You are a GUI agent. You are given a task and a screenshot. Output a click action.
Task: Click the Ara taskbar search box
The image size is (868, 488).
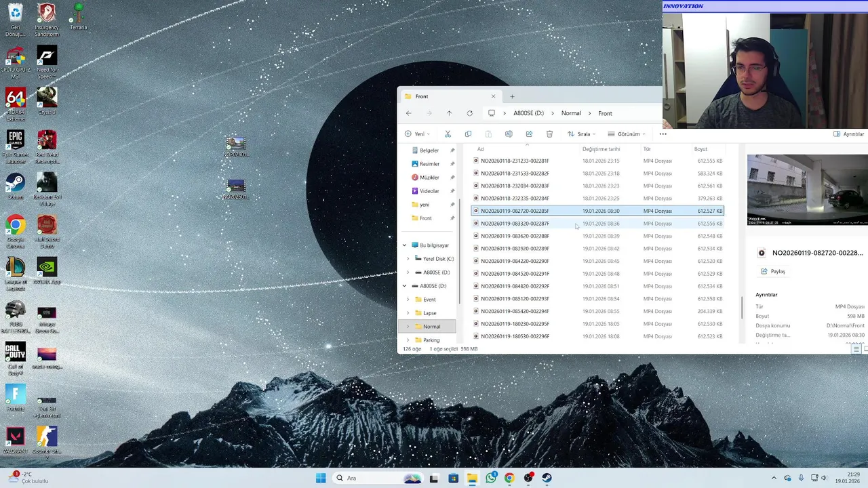click(378, 478)
